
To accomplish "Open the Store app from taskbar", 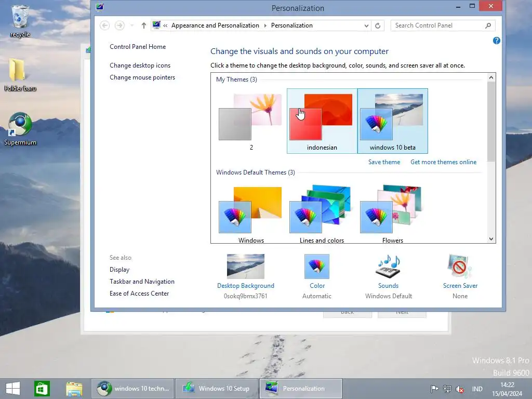I will [x=42, y=389].
